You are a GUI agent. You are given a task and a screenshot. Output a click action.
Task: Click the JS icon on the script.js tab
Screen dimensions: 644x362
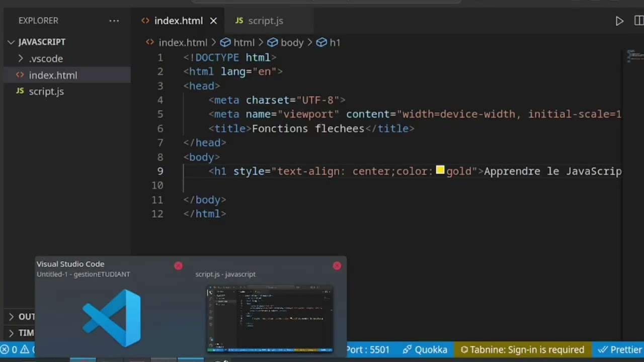(239, 21)
